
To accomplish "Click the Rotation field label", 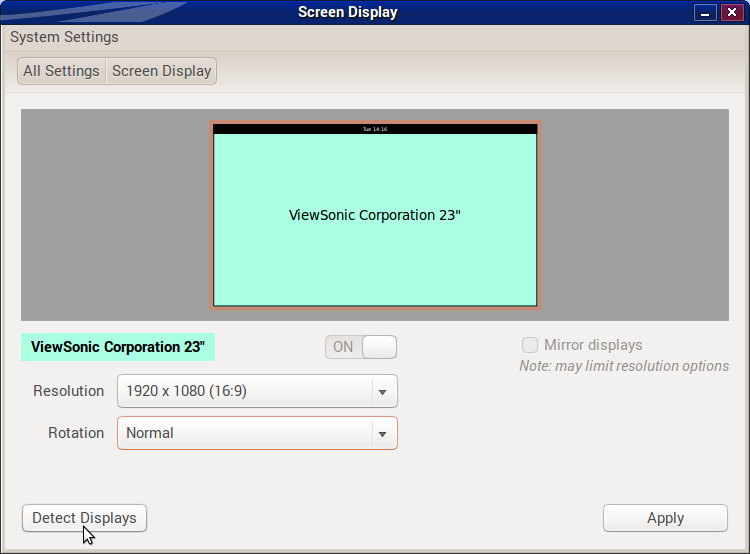I will point(76,433).
